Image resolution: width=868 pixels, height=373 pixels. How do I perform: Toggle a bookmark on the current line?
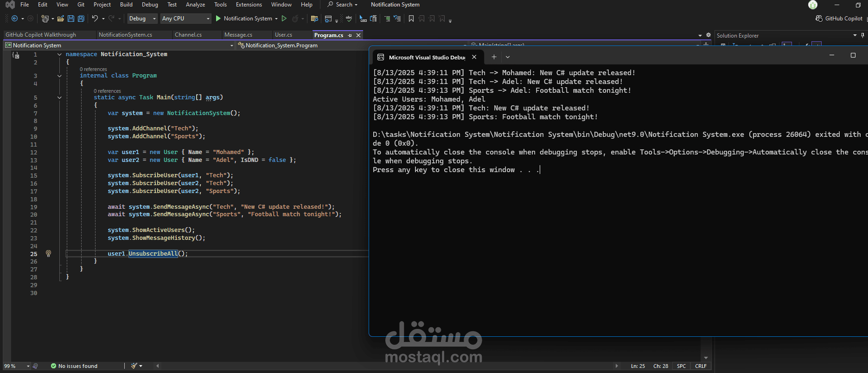coord(411,19)
